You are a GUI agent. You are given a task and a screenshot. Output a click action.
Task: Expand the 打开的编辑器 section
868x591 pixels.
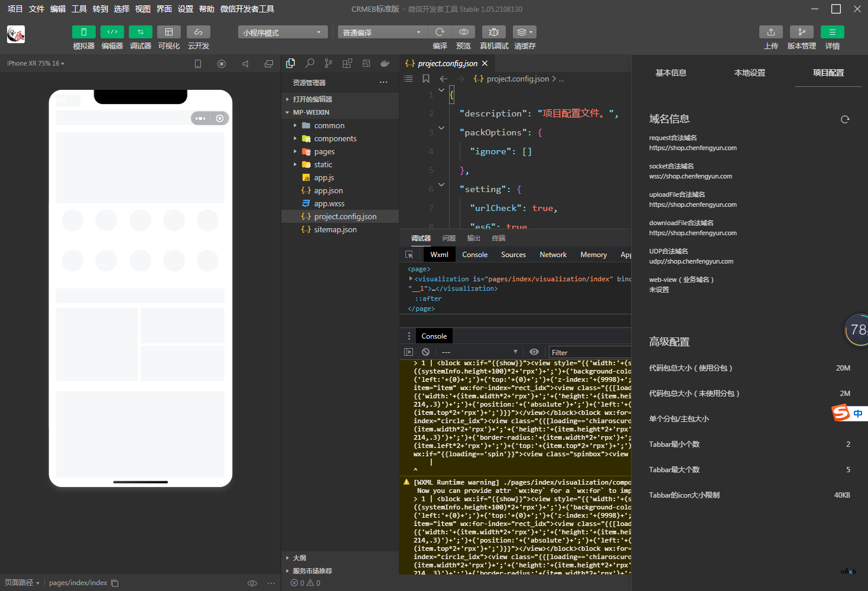point(340,99)
